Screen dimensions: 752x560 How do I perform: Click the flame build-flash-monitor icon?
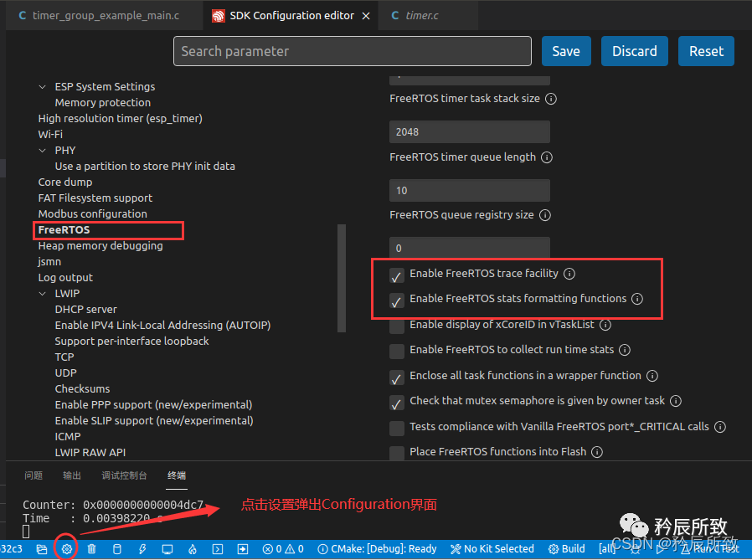[192, 549]
